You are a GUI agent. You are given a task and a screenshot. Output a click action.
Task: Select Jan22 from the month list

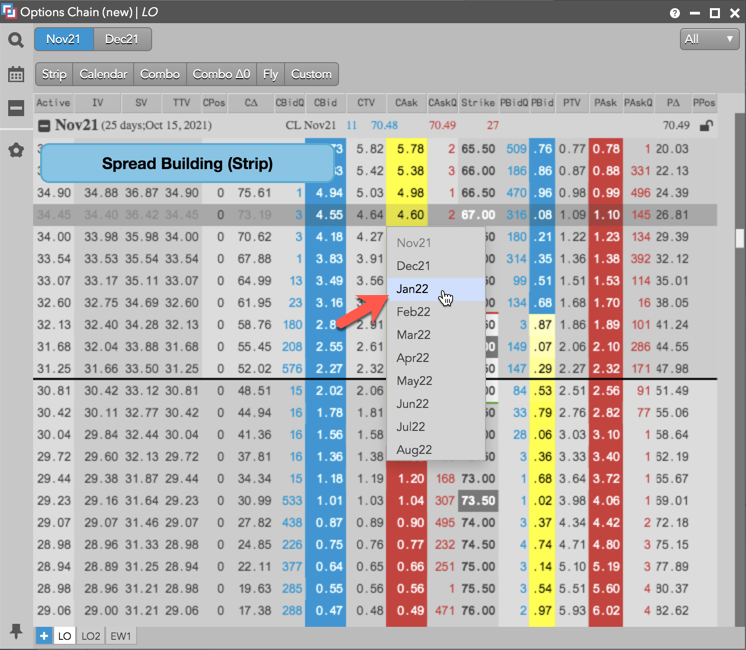pyautogui.click(x=413, y=288)
